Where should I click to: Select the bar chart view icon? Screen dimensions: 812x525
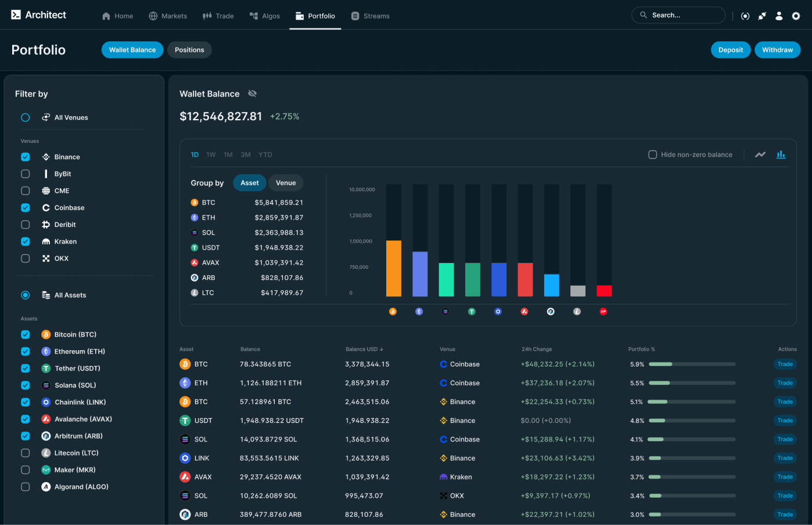point(781,154)
